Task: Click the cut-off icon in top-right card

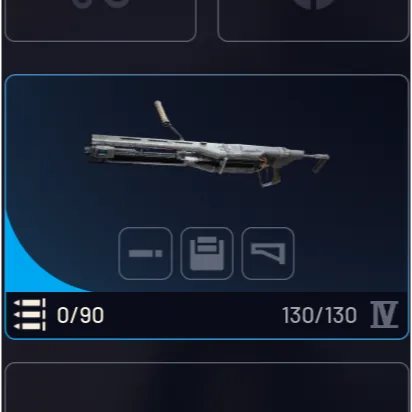Action: click(313, 4)
